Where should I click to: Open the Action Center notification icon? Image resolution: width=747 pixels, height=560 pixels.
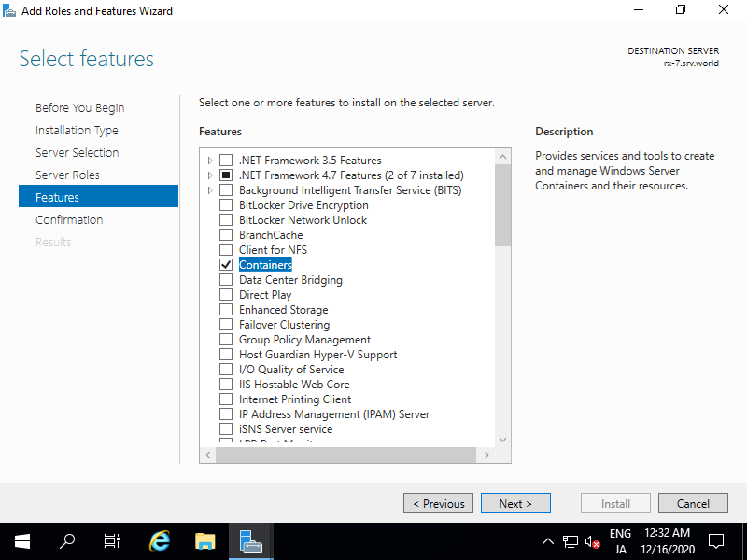[715, 541]
